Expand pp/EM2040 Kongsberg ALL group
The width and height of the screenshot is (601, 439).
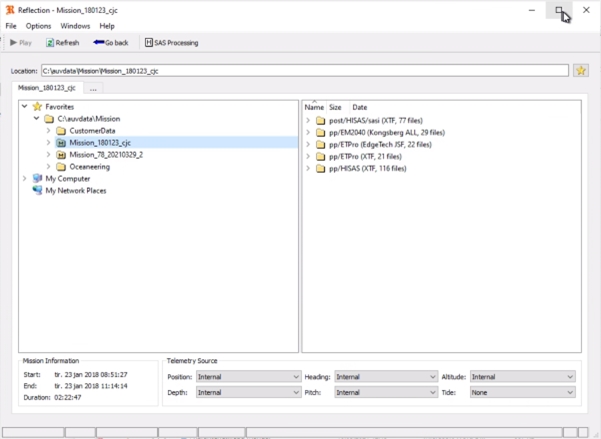pos(308,133)
